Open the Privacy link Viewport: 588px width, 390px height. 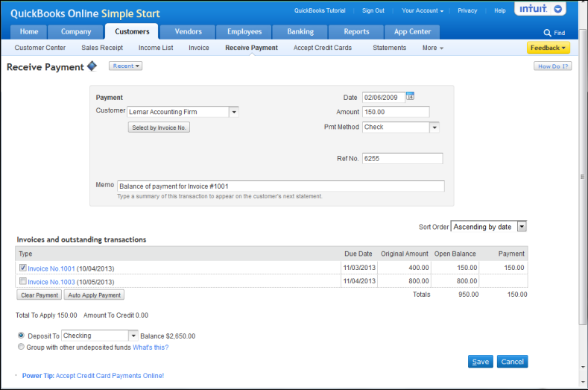[x=467, y=10]
